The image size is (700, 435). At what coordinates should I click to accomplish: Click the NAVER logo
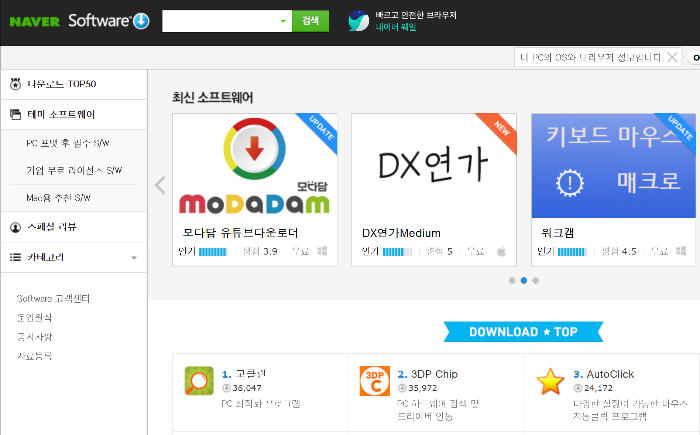[x=34, y=21]
